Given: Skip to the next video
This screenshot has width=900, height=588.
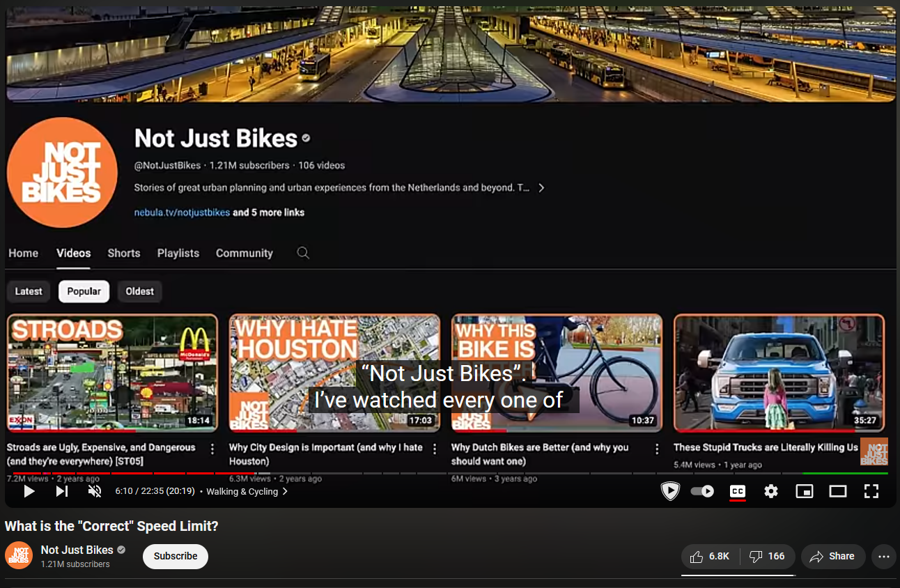Looking at the screenshot, I should pos(62,491).
